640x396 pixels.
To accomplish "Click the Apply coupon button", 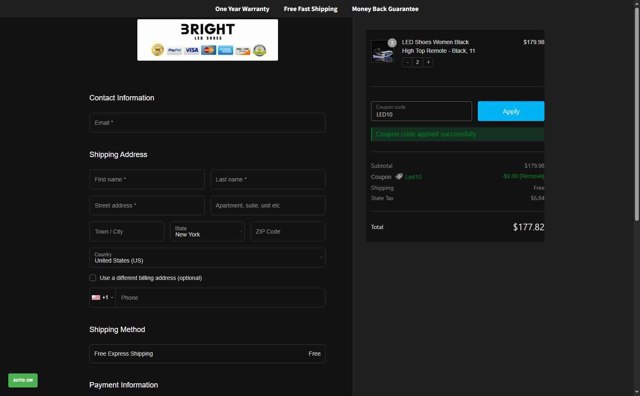I will (511, 111).
